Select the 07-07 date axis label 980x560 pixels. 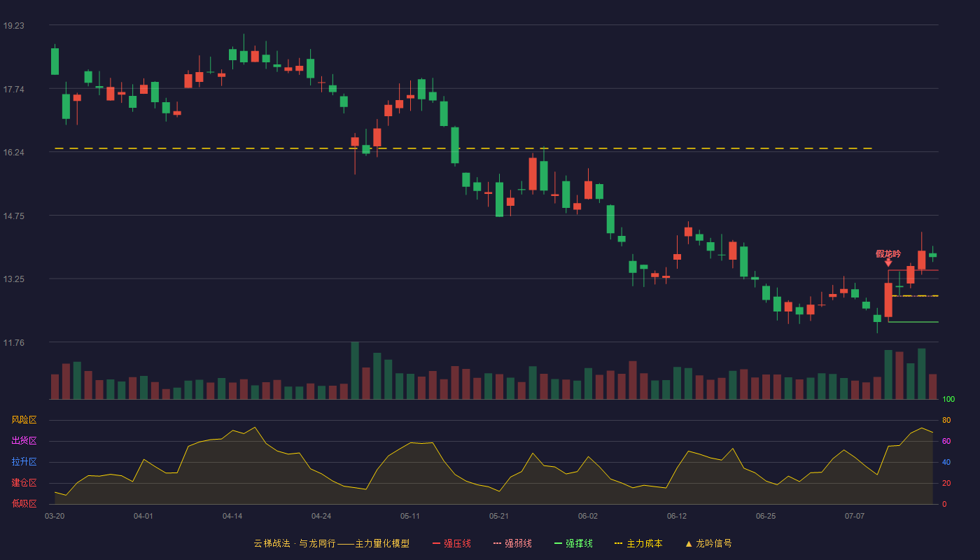(855, 516)
